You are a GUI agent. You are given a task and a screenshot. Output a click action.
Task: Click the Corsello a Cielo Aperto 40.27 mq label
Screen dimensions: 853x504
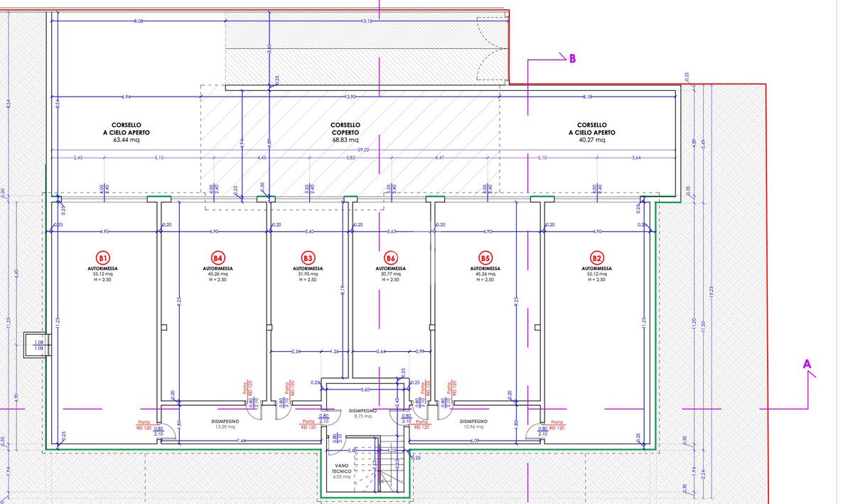tap(592, 132)
